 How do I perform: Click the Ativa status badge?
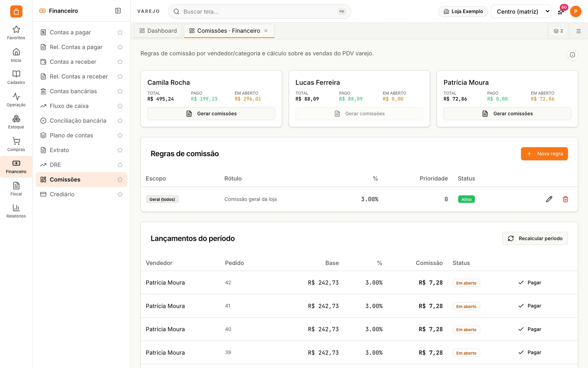pos(466,199)
